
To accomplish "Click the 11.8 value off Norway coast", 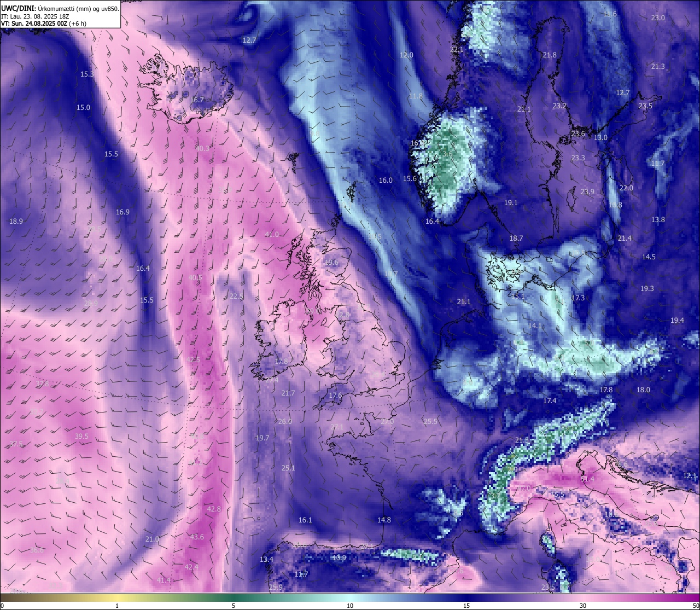I will click(416, 96).
